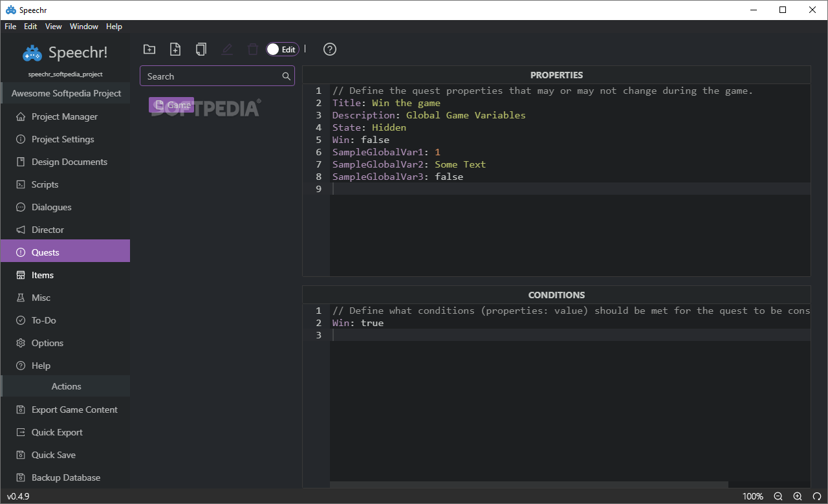Click the speechr_softpedia_project label

point(65,74)
